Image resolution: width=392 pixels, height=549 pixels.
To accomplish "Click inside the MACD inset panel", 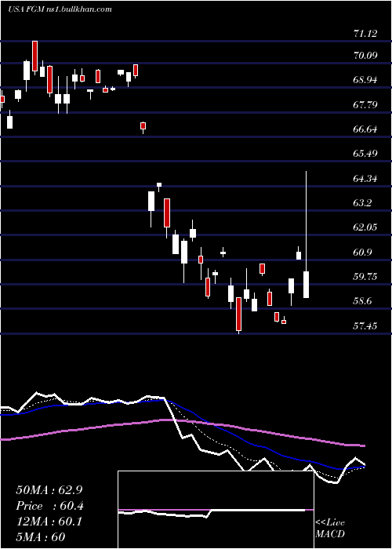I will (216, 510).
